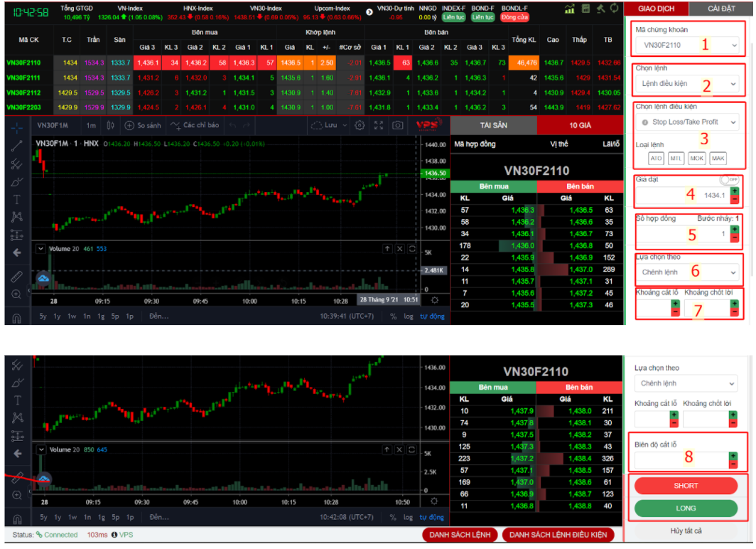This screenshot has width=756, height=549.
Task: Click the candlestick chart type icon
Action: click(x=109, y=125)
